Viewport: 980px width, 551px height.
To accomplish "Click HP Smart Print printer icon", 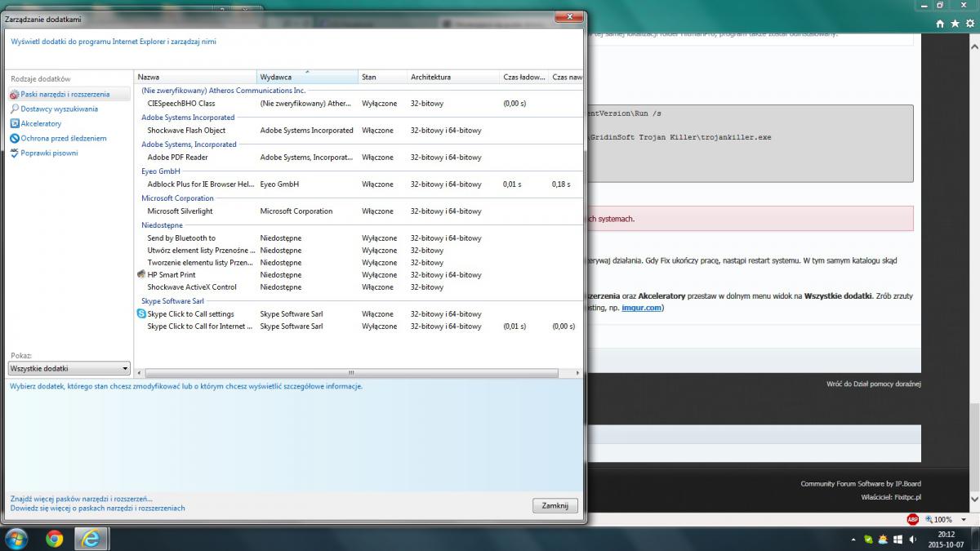I will pyautogui.click(x=141, y=275).
